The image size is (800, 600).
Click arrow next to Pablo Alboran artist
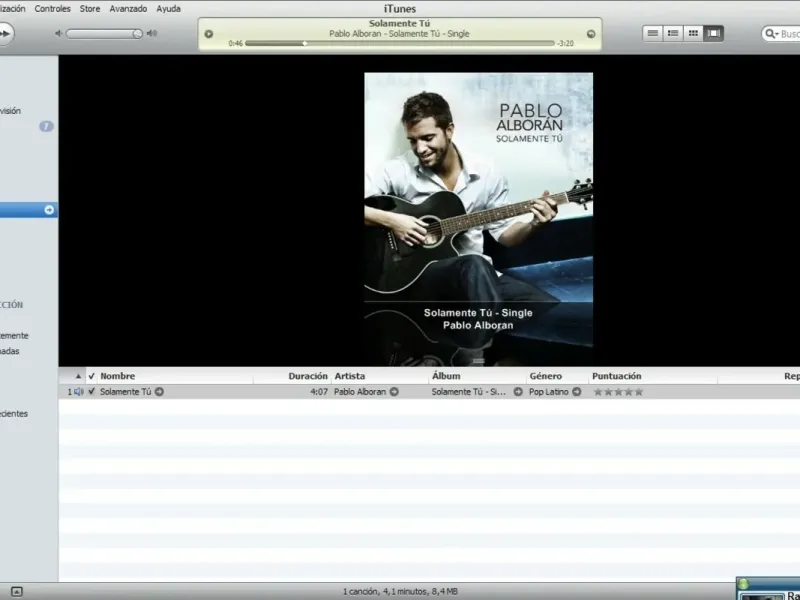tap(394, 392)
